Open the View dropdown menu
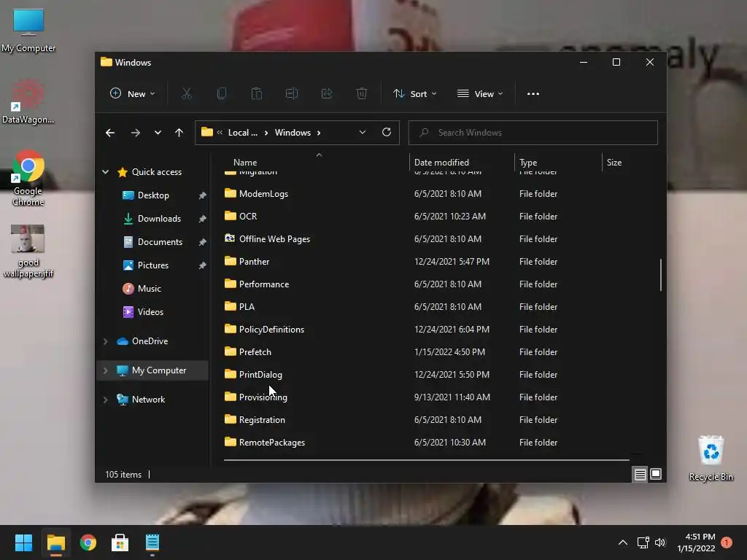Screen dimensions: 747x560 click(480, 94)
